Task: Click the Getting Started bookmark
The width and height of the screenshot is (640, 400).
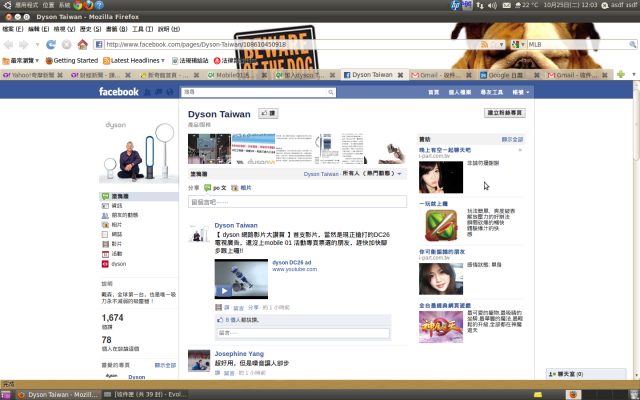Action: point(72,61)
